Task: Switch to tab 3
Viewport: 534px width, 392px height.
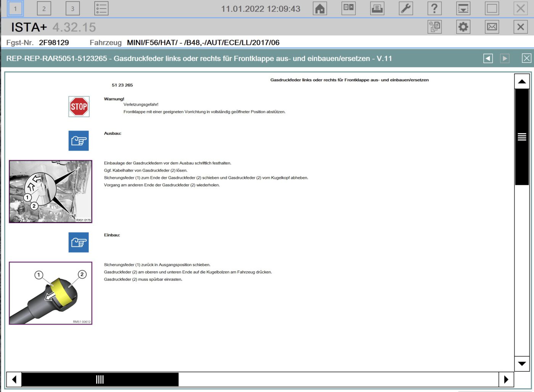Action: pos(72,8)
